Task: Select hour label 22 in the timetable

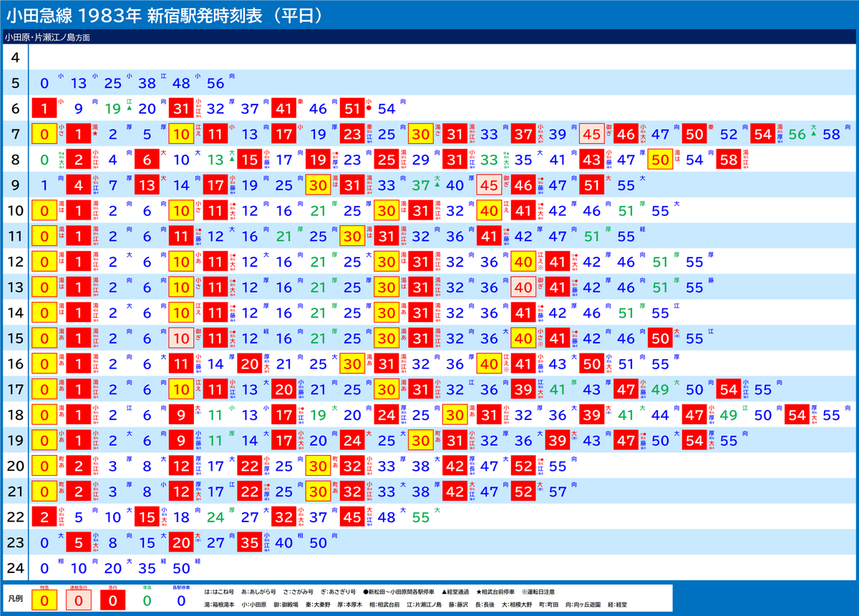Action: point(15,517)
